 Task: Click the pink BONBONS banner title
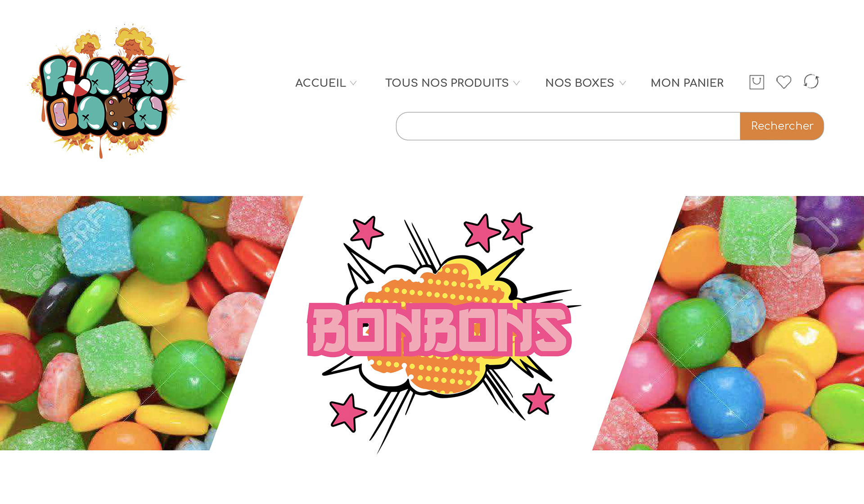click(440, 330)
